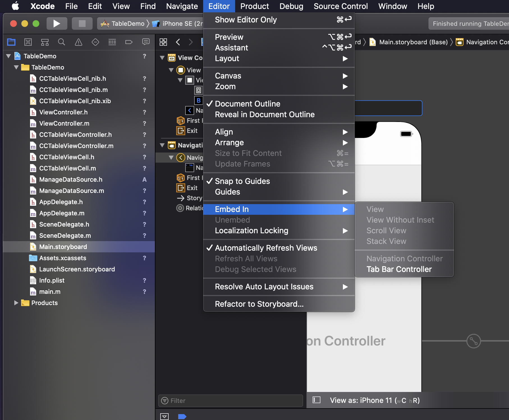509x420 pixels.
Task: Collapse the Navigation Controller Scene outline
Action: [x=162, y=145]
